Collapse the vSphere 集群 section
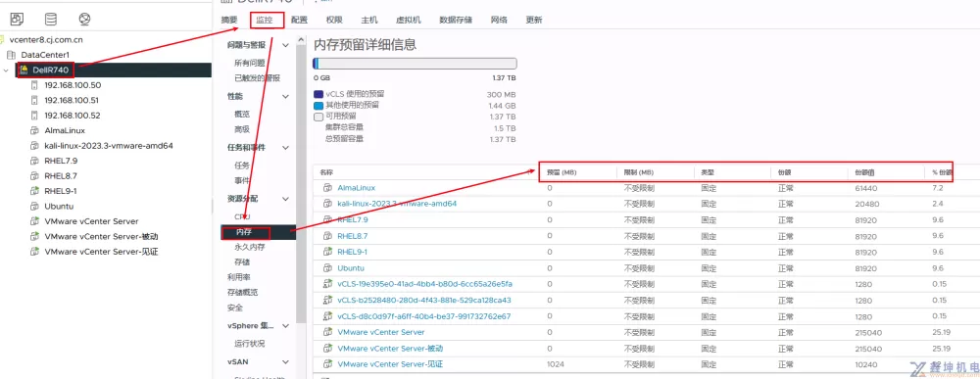Viewport: 980px width, 379px height. click(x=285, y=326)
